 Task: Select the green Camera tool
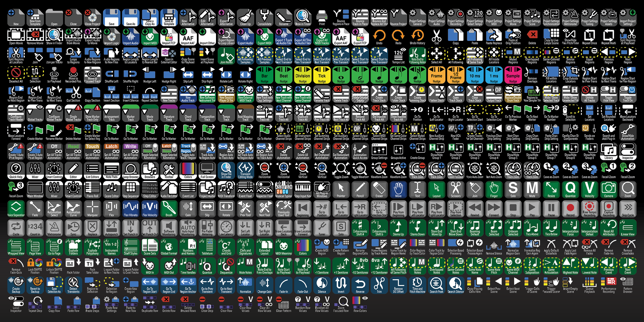(x=608, y=190)
